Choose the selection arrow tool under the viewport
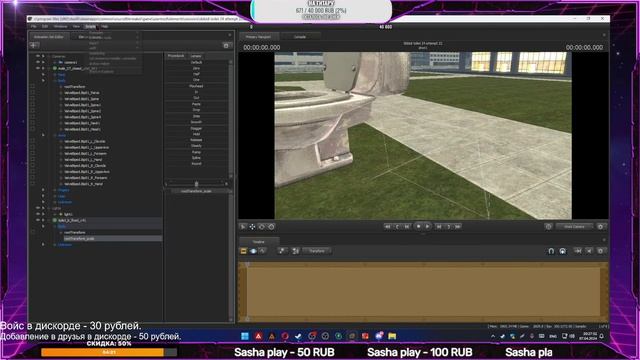This screenshot has width=640, height=360. 243,227
